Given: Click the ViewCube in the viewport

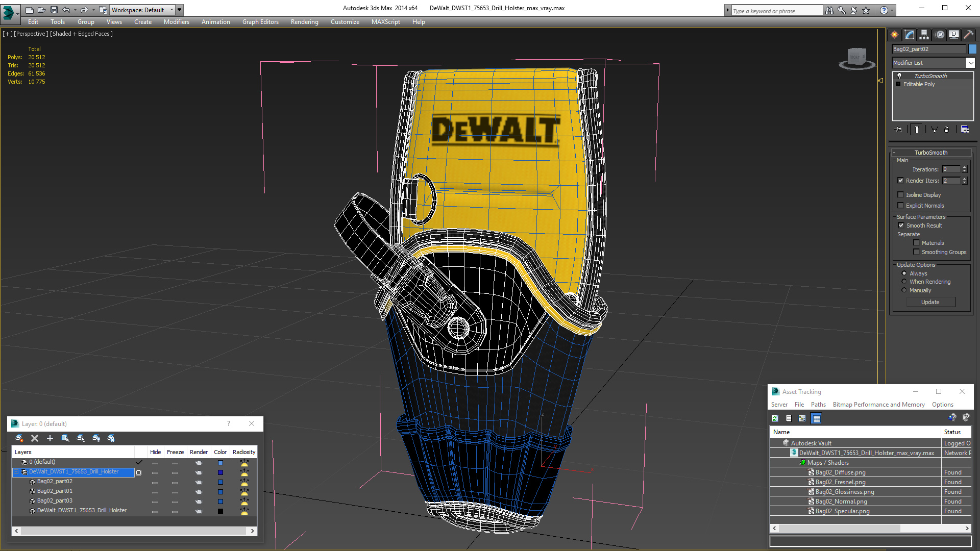Looking at the screenshot, I should coord(856,58).
